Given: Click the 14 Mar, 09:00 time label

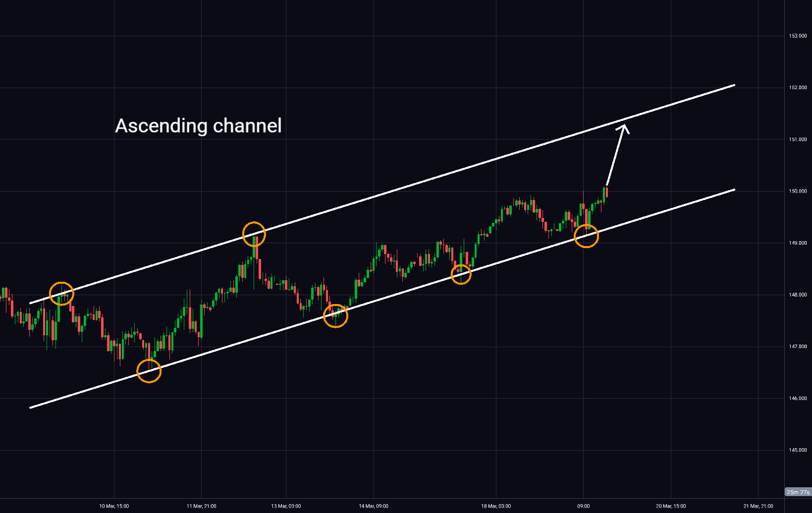Looking at the screenshot, I should pos(374,506).
